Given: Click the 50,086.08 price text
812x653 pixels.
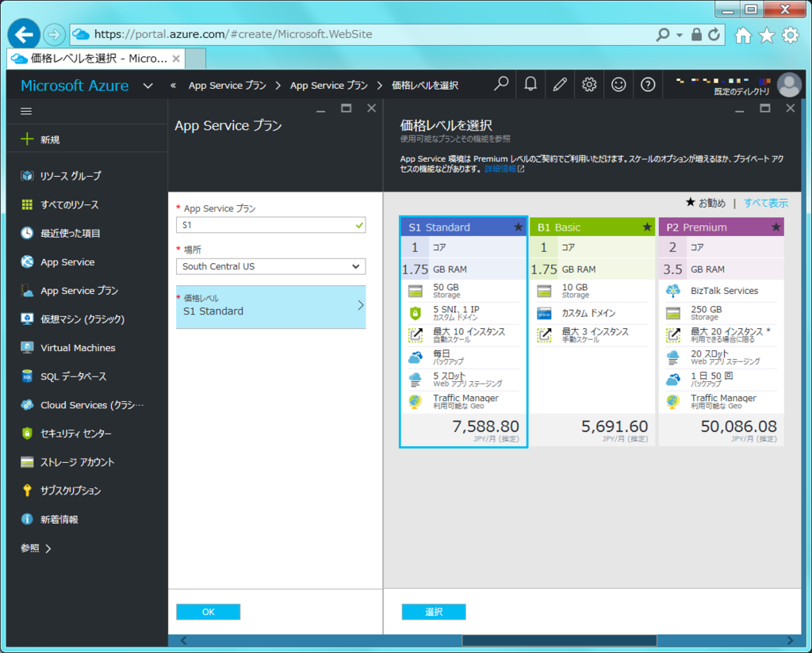Looking at the screenshot, I should [x=738, y=426].
